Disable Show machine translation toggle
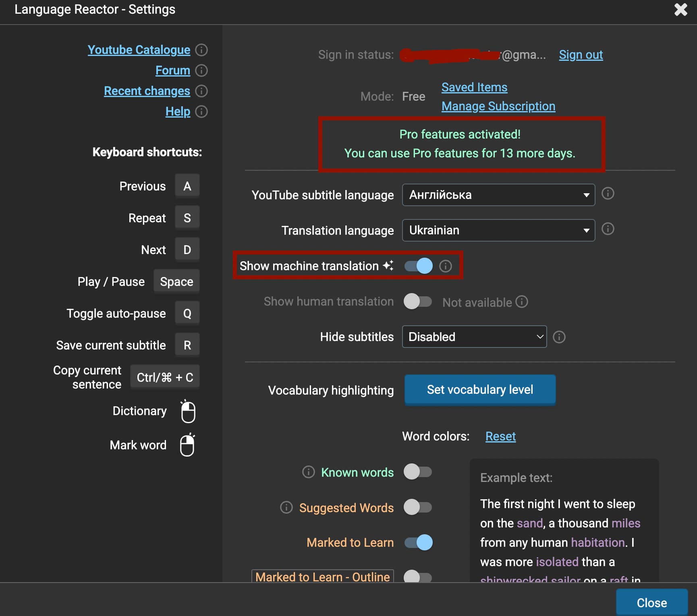The height and width of the screenshot is (616, 697). pos(418,266)
